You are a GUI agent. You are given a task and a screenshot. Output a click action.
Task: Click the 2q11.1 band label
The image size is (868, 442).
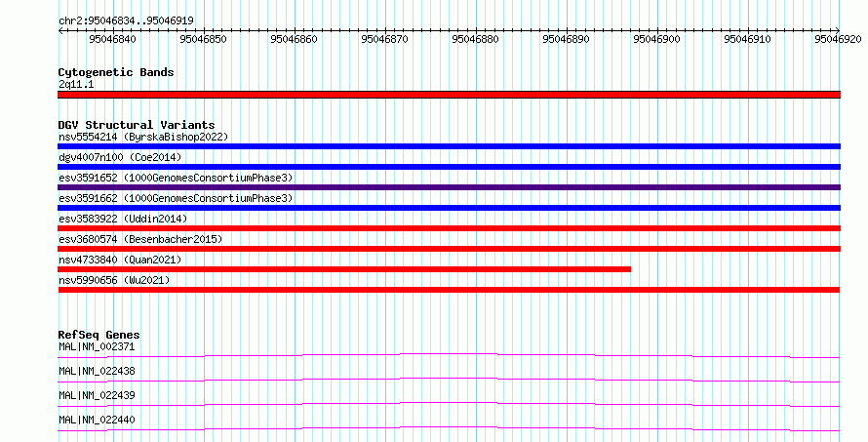click(x=76, y=84)
